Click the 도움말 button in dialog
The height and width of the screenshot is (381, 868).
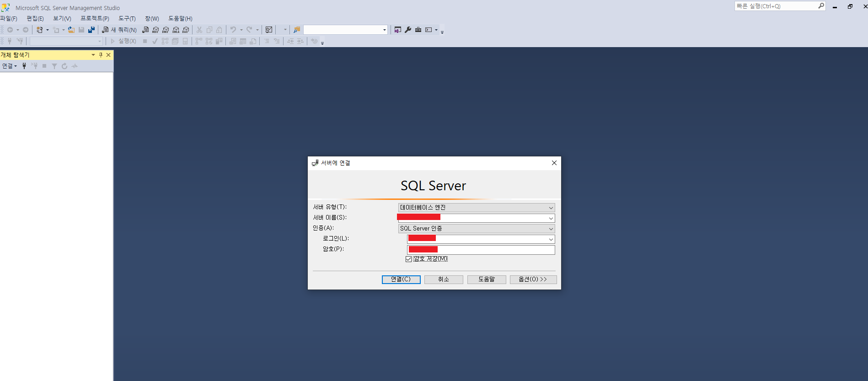(487, 279)
